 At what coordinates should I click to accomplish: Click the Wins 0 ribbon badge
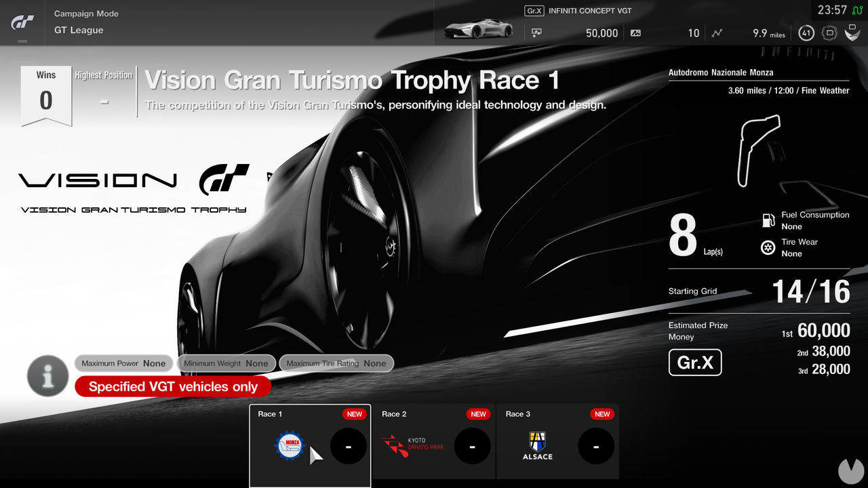coord(46,96)
